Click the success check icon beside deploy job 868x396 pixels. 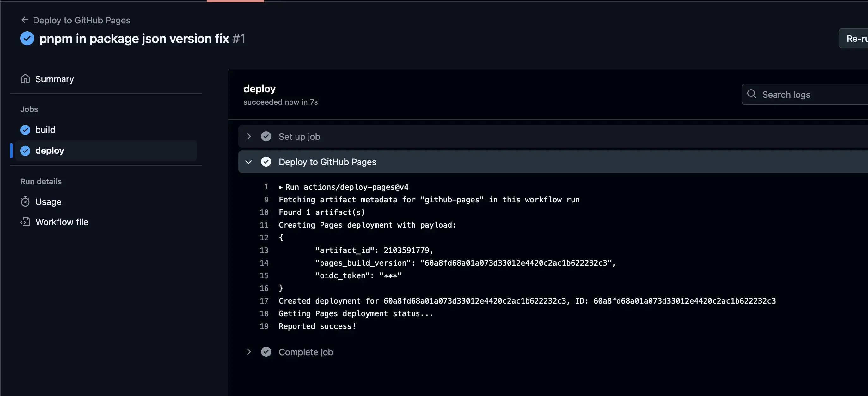click(25, 151)
